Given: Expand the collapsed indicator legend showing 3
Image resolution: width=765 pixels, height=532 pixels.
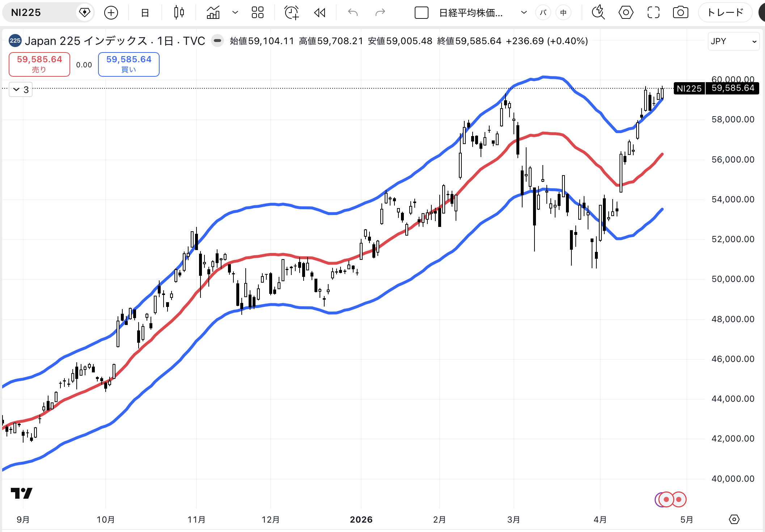Looking at the screenshot, I should (x=21, y=89).
